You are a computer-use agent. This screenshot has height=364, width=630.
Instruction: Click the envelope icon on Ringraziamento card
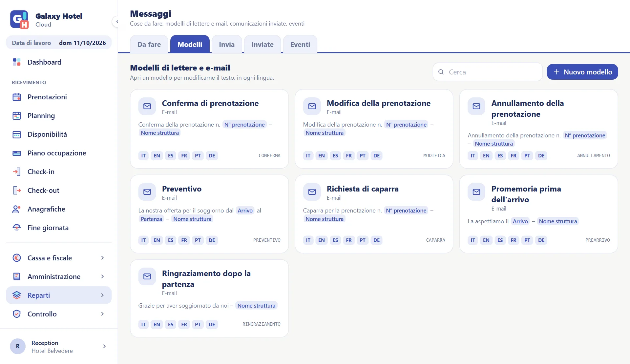pos(147,276)
